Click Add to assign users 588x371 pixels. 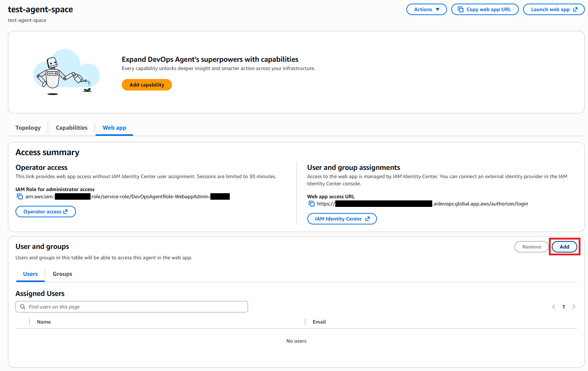click(x=564, y=247)
